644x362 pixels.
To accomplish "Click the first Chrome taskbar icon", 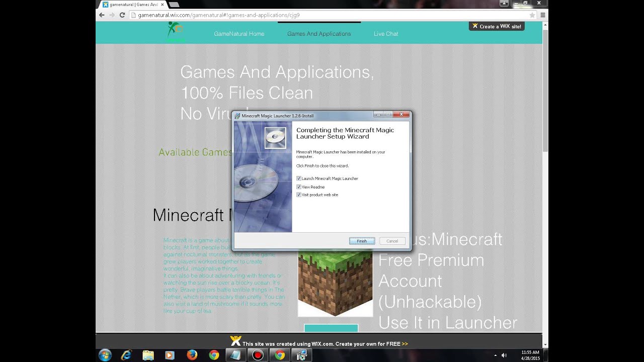I will click(214, 355).
